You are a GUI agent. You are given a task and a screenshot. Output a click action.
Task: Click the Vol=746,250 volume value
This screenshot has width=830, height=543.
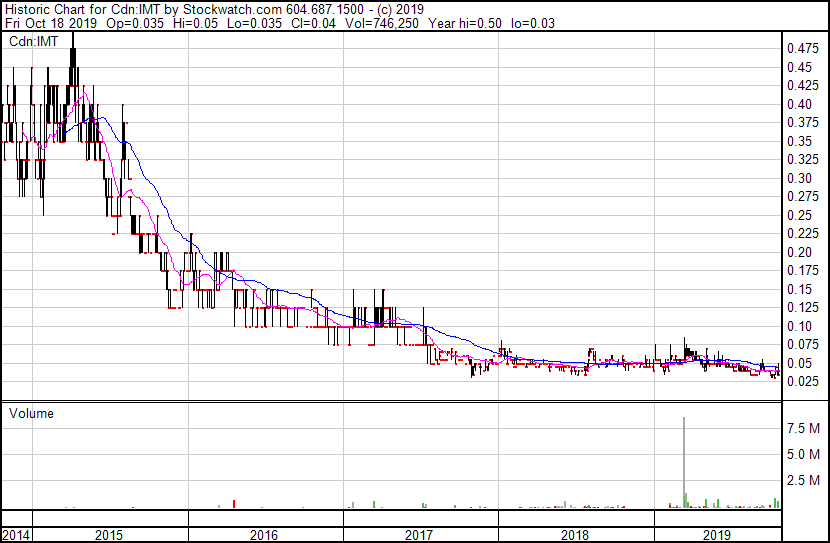point(382,23)
